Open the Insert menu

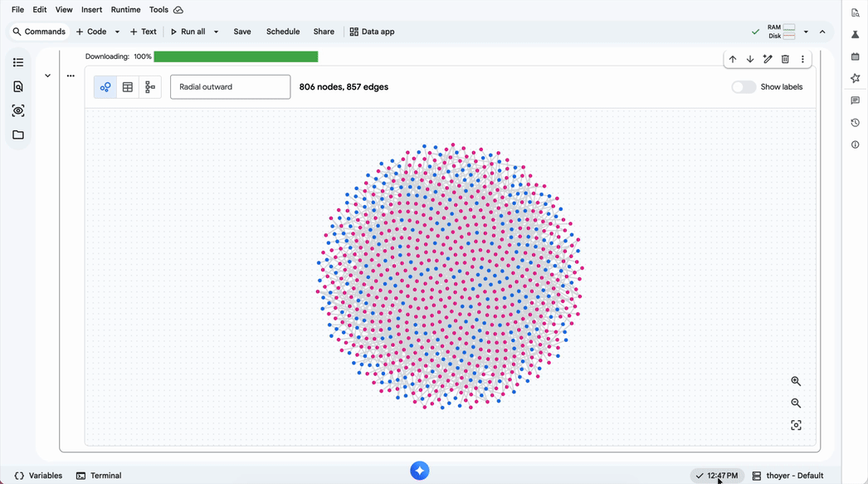[x=91, y=10]
